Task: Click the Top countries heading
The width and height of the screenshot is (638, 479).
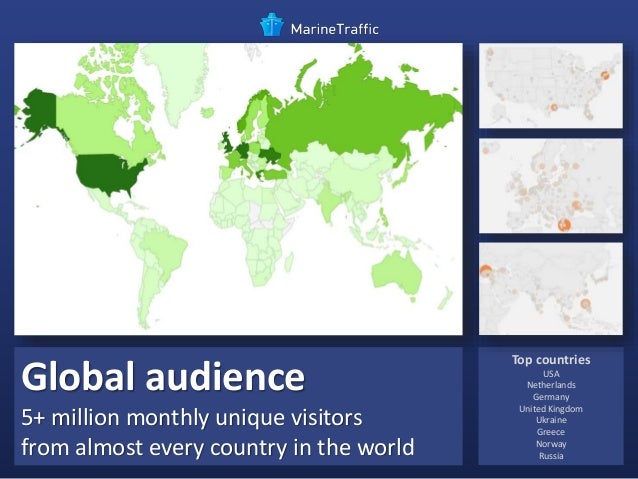Action: [x=551, y=360]
